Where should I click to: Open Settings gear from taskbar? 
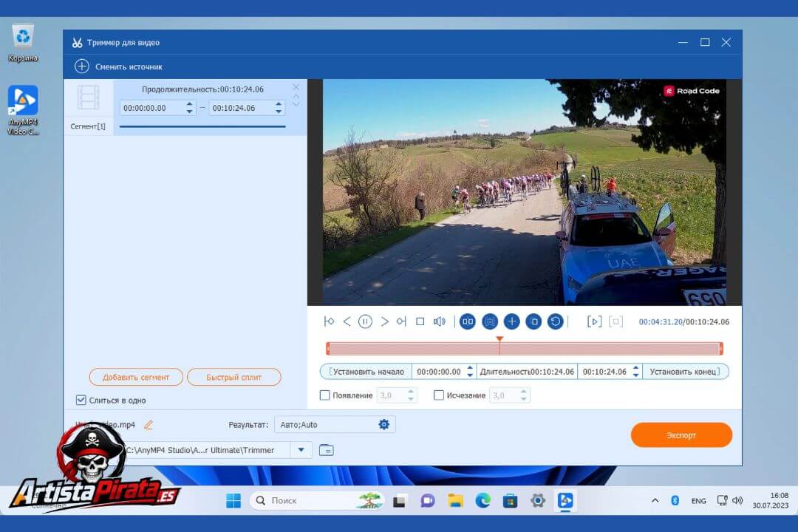coord(537,501)
